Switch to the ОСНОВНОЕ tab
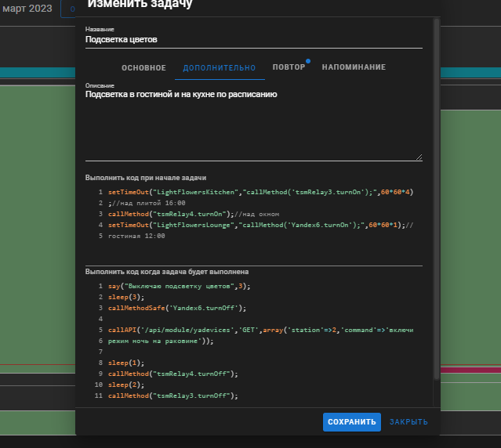The height and width of the screenshot is (448, 501). click(143, 67)
